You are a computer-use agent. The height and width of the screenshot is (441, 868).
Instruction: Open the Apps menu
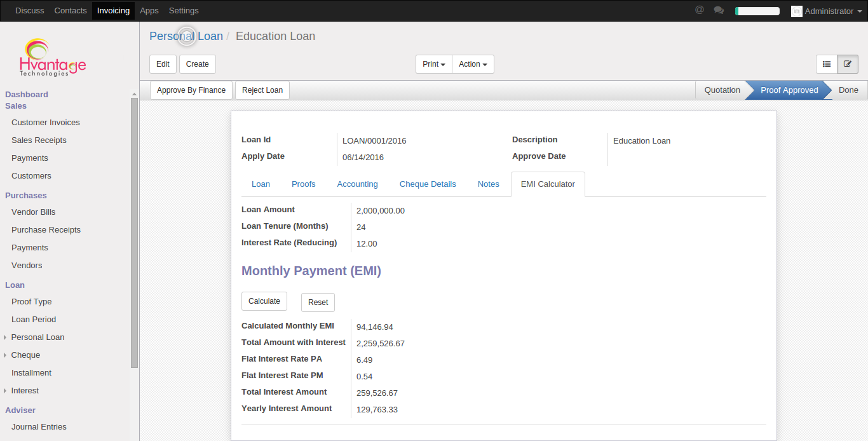149,11
